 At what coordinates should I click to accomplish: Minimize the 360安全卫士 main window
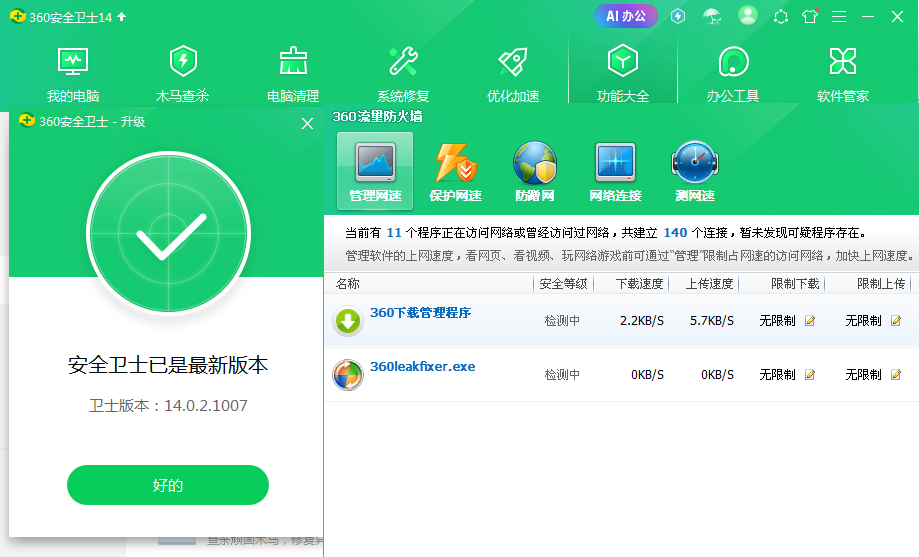(868, 17)
